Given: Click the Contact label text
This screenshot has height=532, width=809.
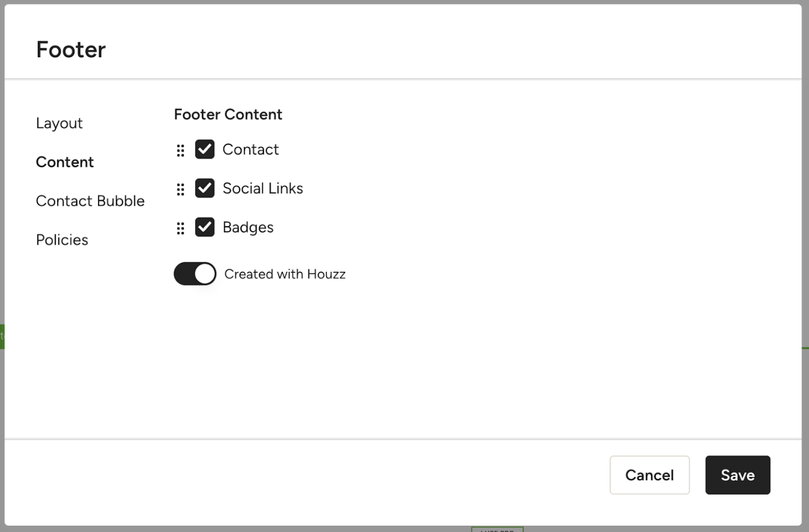Looking at the screenshot, I should [250, 150].
